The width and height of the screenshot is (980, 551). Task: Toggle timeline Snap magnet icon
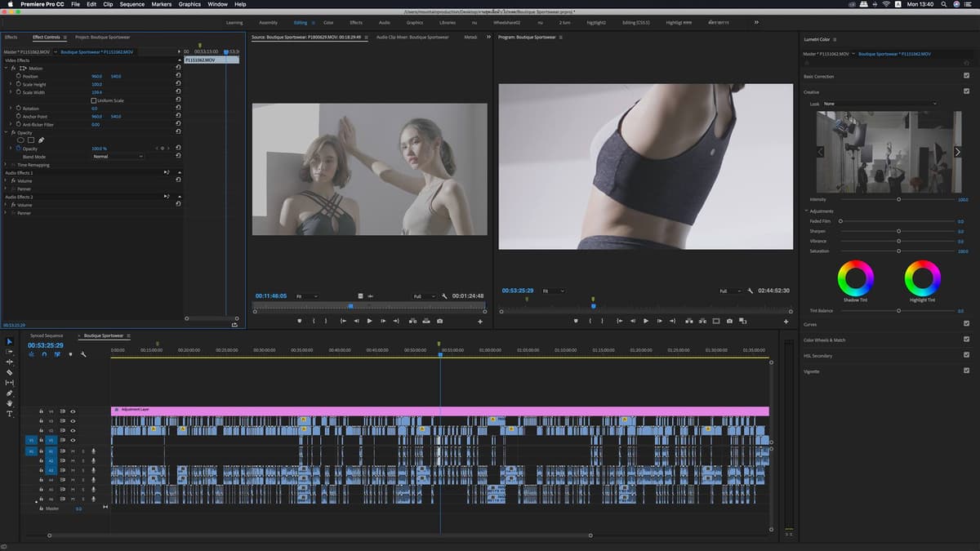(x=43, y=354)
